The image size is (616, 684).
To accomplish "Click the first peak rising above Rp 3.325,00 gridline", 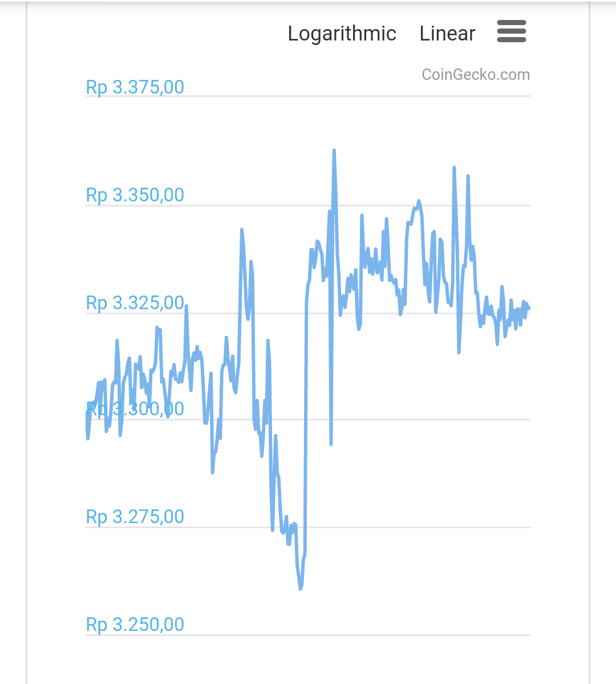I will click(242, 230).
